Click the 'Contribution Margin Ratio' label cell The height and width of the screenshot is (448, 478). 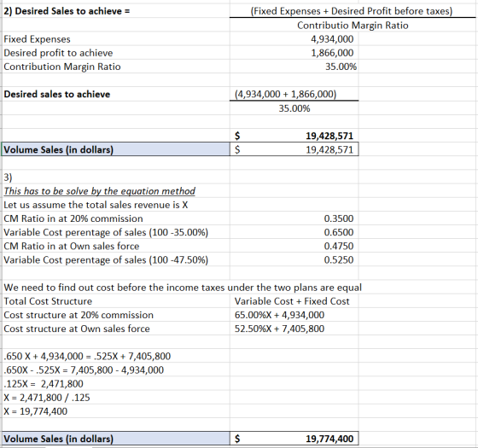click(x=116, y=67)
